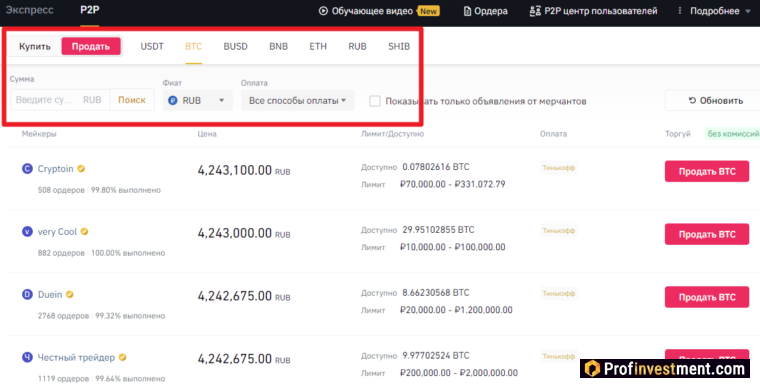Click Честный трейдер's avatar icon
Viewport: 760px width, 388px height.
coord(27,357)
